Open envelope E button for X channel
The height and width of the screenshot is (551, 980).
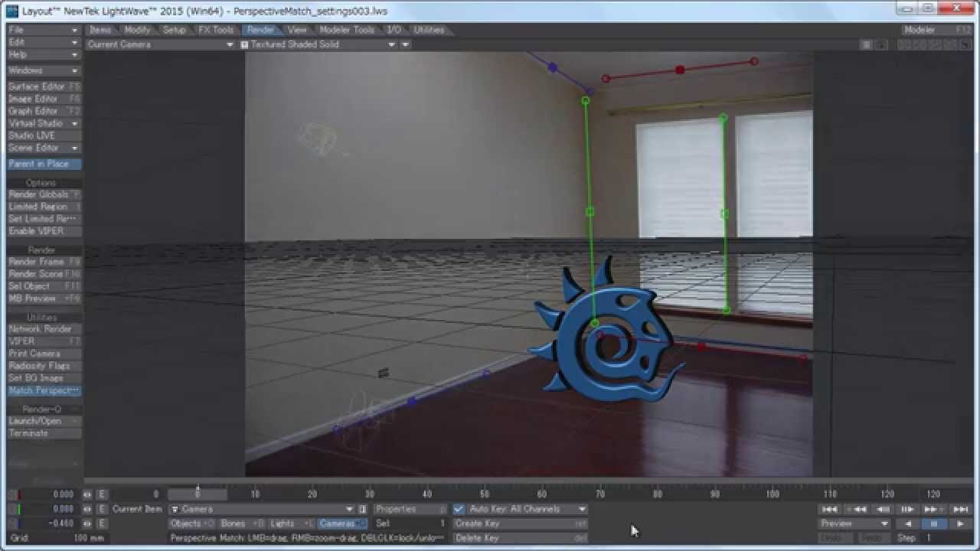point(102,494)
